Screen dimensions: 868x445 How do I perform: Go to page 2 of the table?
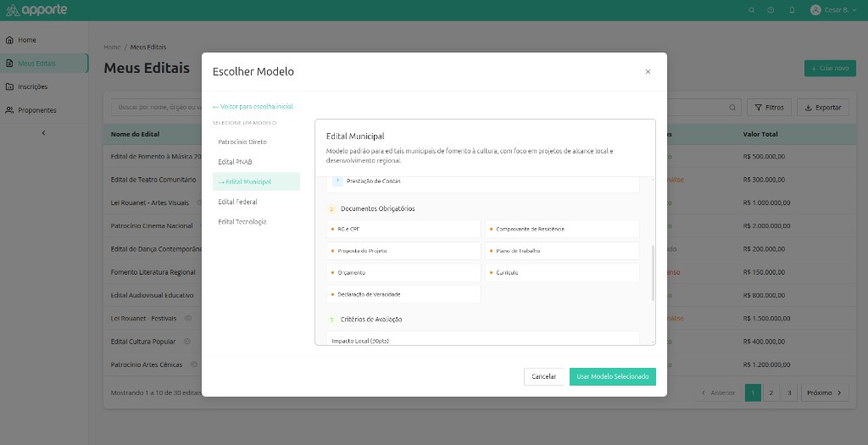(x=771, y=392)
